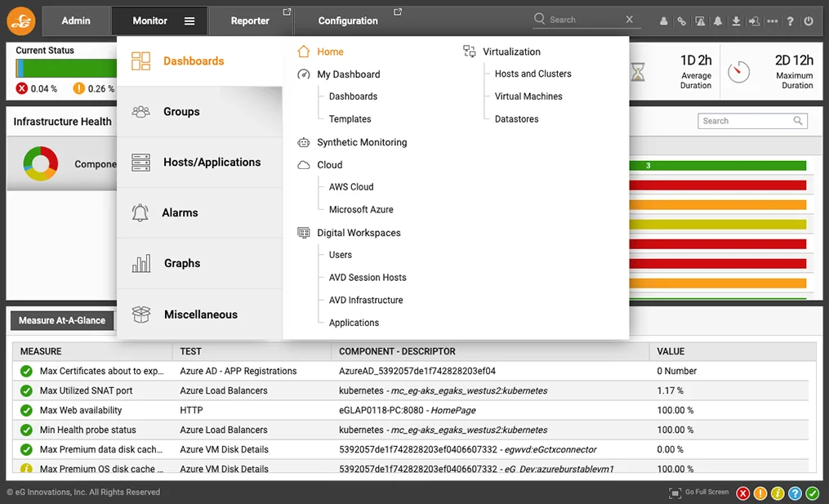The width and height of the screenshot is (829, 504).
Task: Open the Configuration tab
Action: click(x=348, y=20)
